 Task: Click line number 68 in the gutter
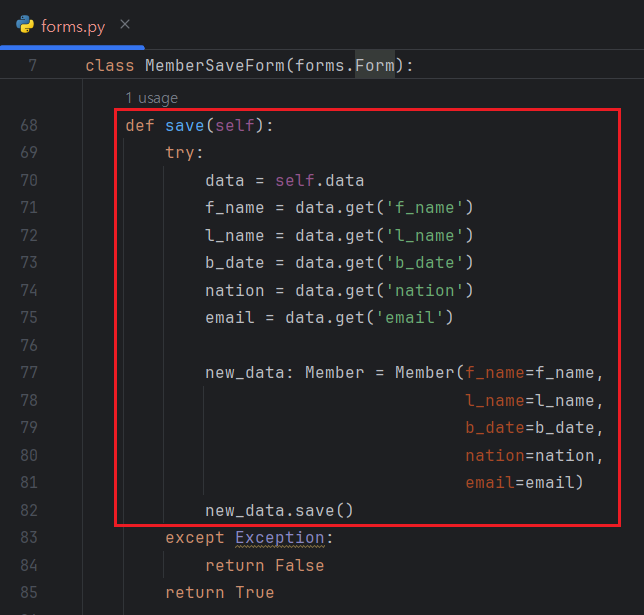(x=28, y=126)
